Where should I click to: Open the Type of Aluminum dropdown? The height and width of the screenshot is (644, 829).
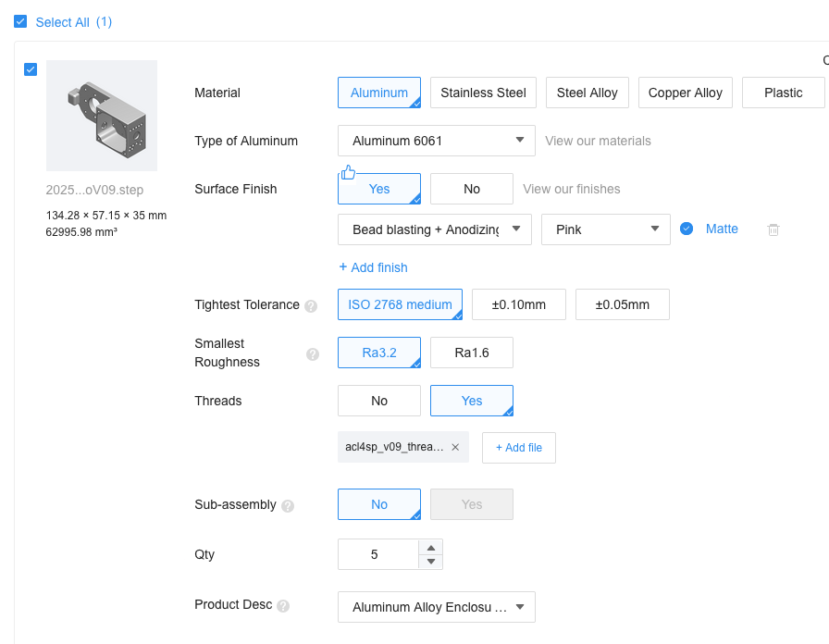pyautogui.click(x=436, y=141)
